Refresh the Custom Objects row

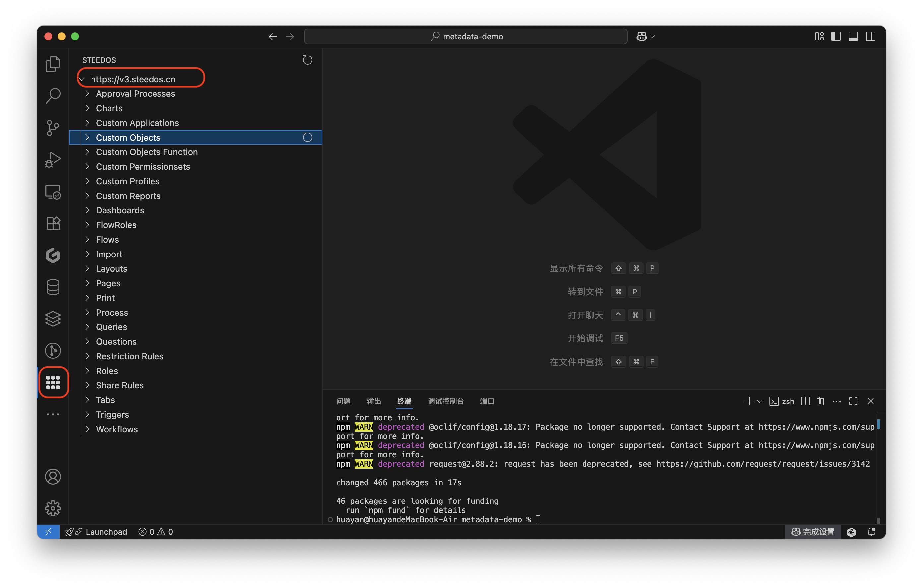pyautogui.click(x=307, y=137)
